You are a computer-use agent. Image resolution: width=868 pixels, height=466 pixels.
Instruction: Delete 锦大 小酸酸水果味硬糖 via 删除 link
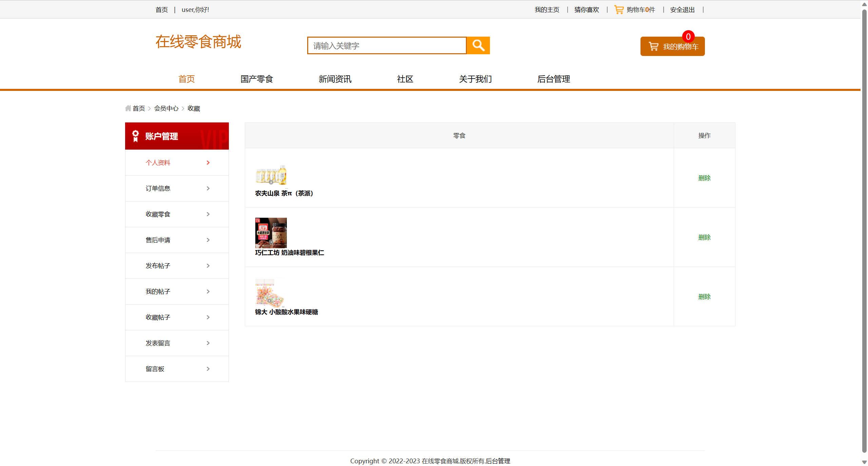pos(704,296)
